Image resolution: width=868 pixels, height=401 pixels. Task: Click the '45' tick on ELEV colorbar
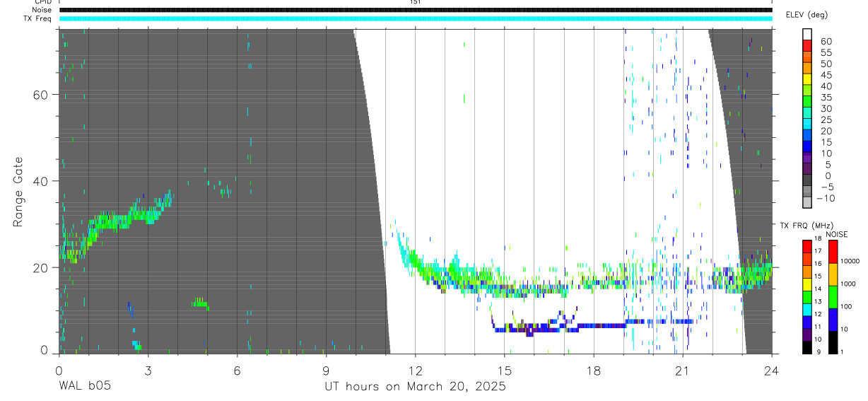click(x=826, y=75)
